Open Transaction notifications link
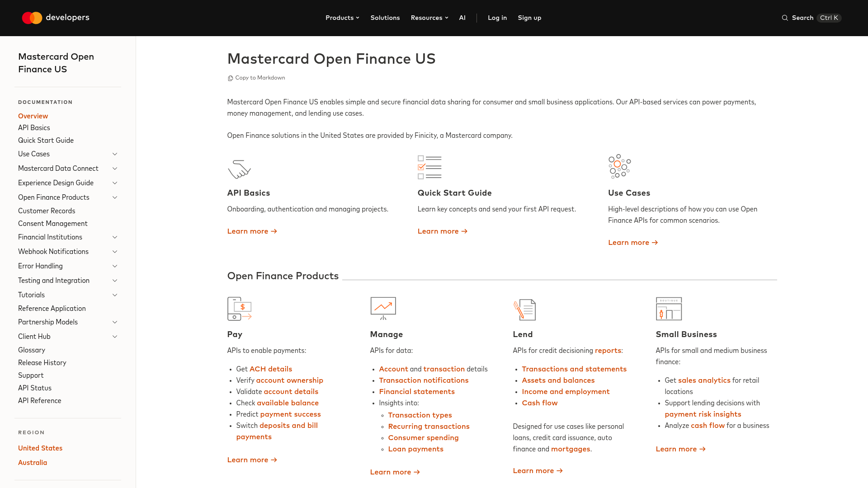Screen dimensions: 868x488 coord(424,380)
